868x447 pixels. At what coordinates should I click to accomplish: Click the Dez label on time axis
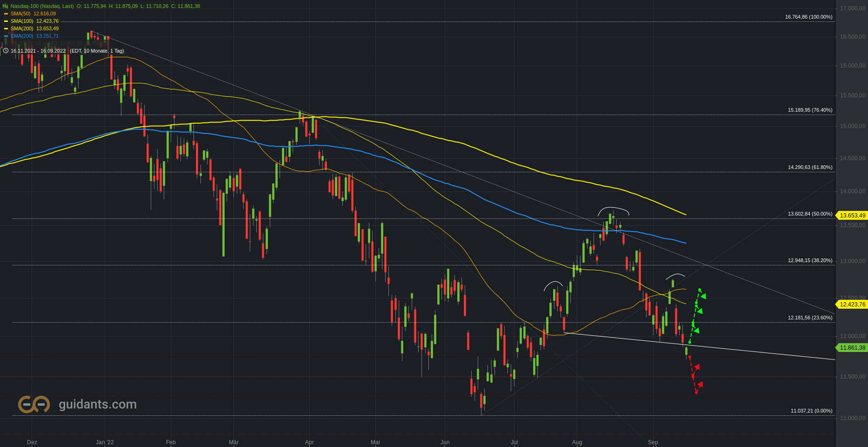pyautogui.click(x=32, y=442)
